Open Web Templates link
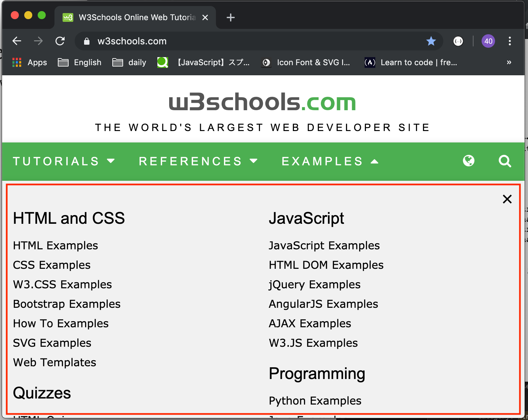 click(54, 363)
